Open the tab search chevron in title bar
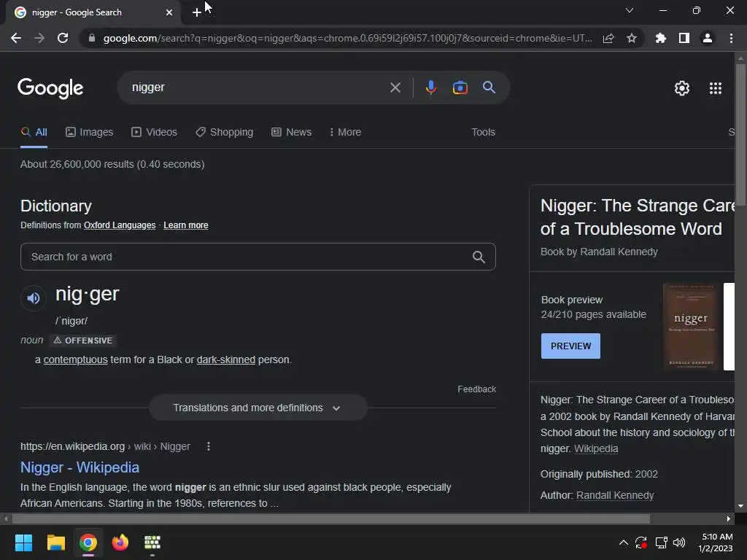 (630, 10)
